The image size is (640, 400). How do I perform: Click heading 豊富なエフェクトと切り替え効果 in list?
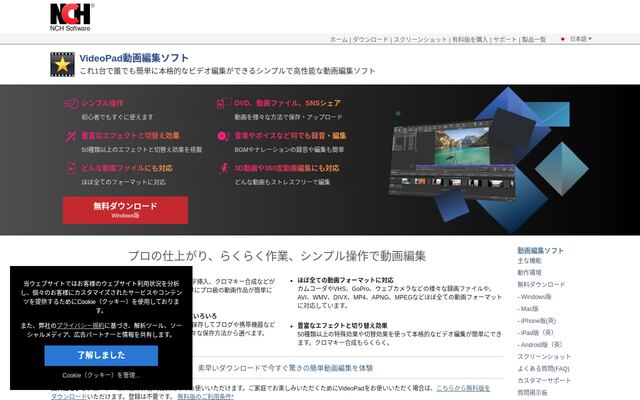342,326
